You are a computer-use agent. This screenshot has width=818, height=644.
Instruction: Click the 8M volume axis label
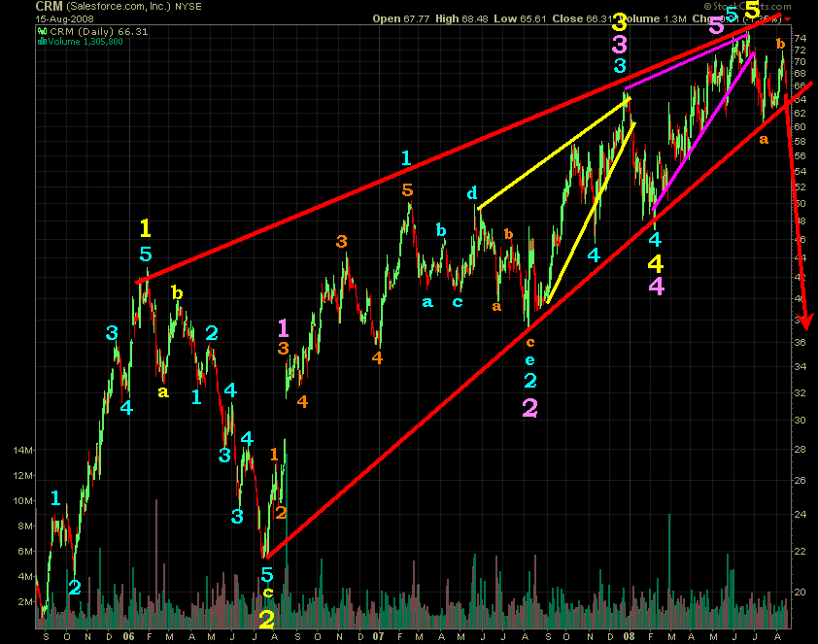click(x=25, y=526)
